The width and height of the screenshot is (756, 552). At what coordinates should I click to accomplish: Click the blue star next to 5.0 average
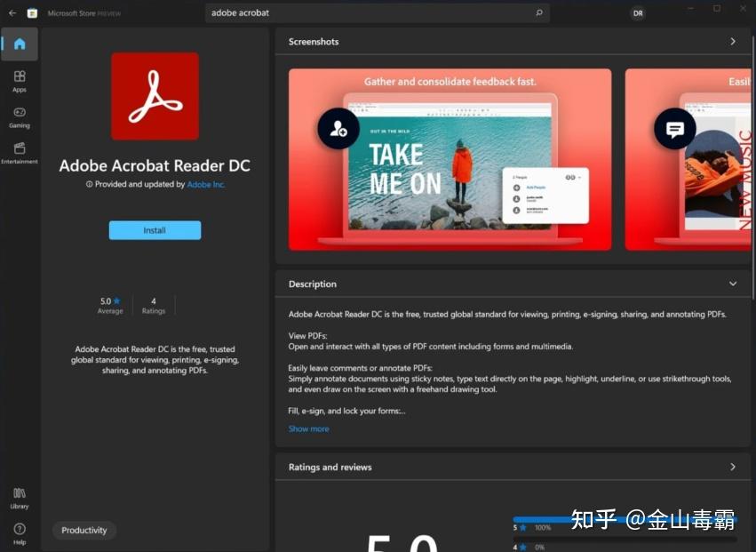[x=116, y=300]
